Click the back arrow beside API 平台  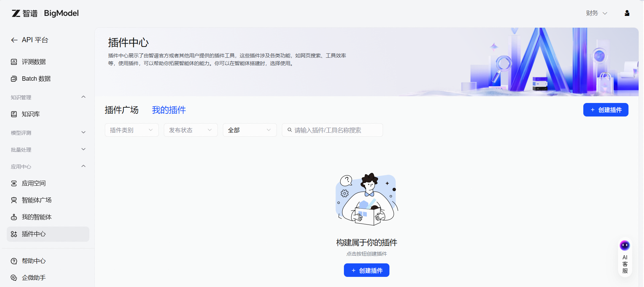point(14,40)
